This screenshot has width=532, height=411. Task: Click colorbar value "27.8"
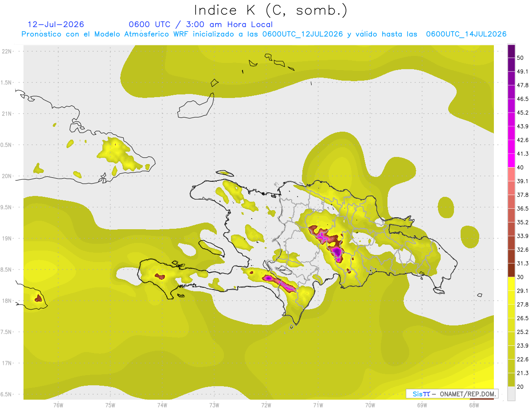pyautogui.click(x=523, y=305)
